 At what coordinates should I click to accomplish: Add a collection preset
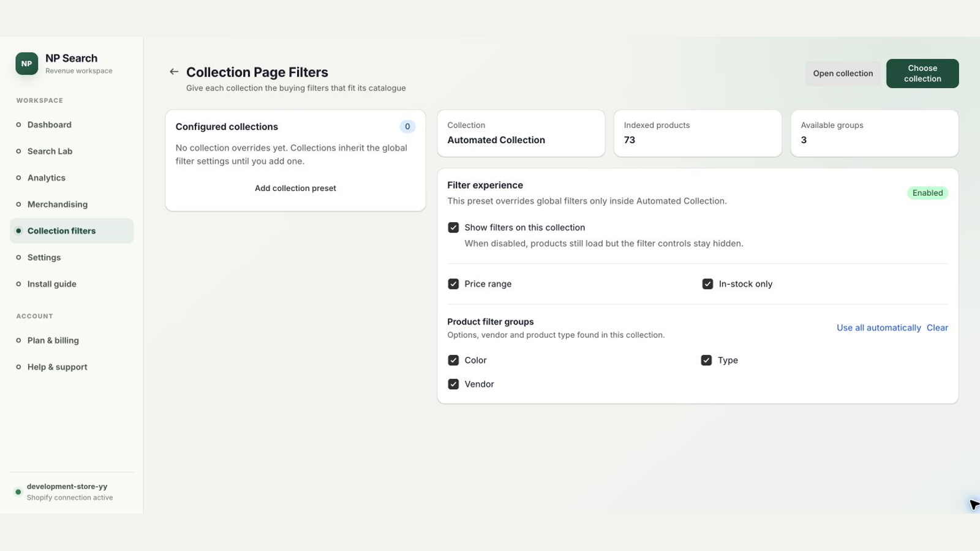[x=295, y=188]
